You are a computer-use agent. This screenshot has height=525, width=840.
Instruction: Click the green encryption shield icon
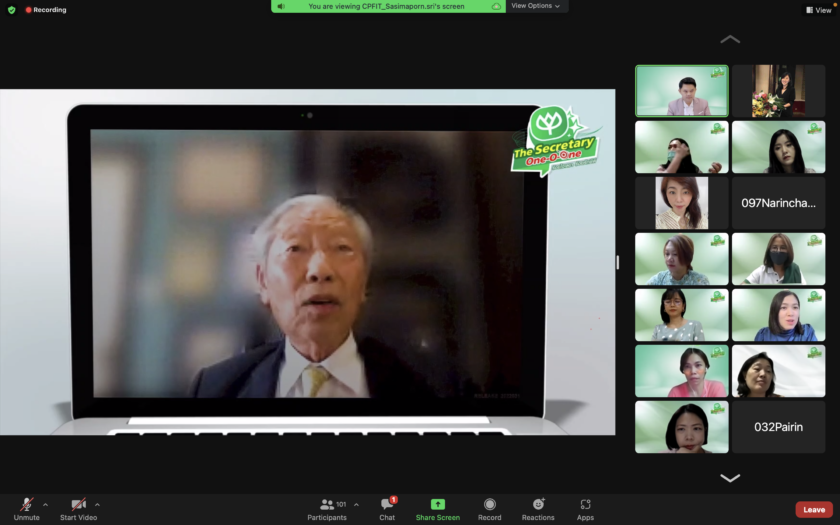[12, 10]
